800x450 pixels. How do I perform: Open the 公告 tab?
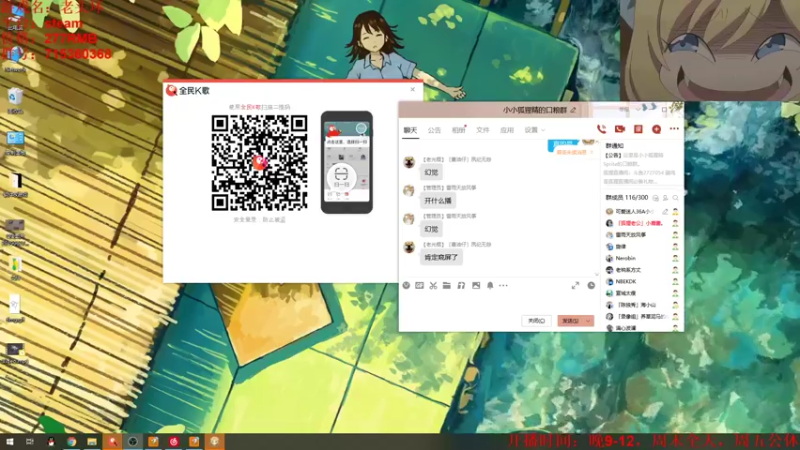[x=434, y=131]
